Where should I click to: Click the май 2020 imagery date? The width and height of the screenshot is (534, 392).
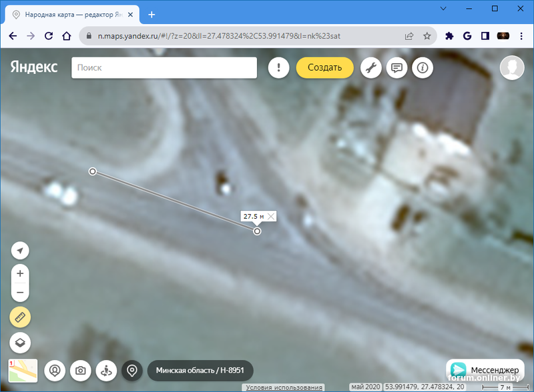tap(365, 387)
